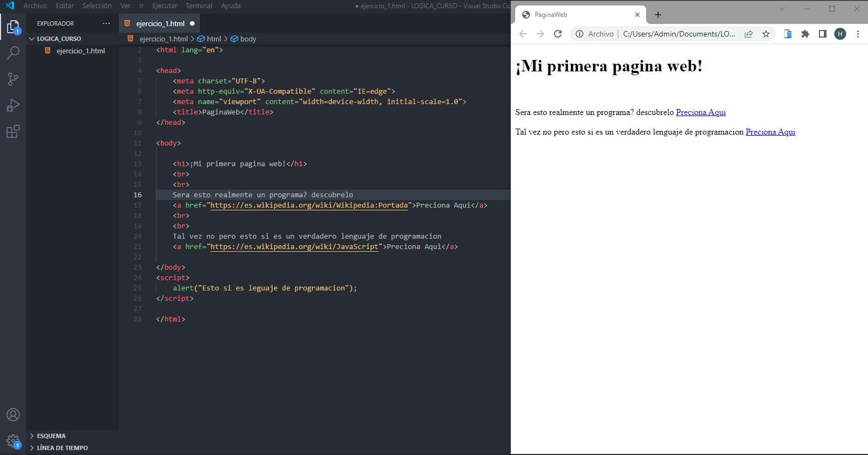Image resolution: width=868 pixels, height=455 pixels.
Task: Open Chrome side panel icon
Action: pyautogui.click(x=823, y=34)
